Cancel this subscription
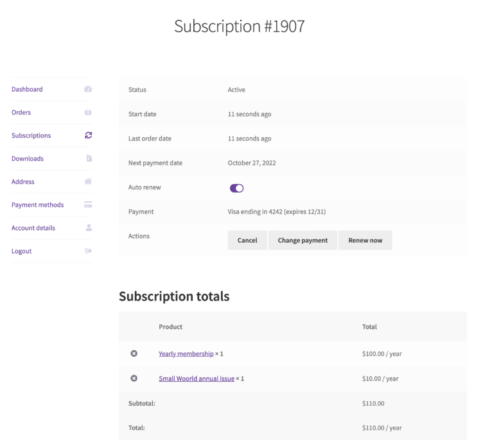This screenshot has width=490, height=448. pos(247,240)
